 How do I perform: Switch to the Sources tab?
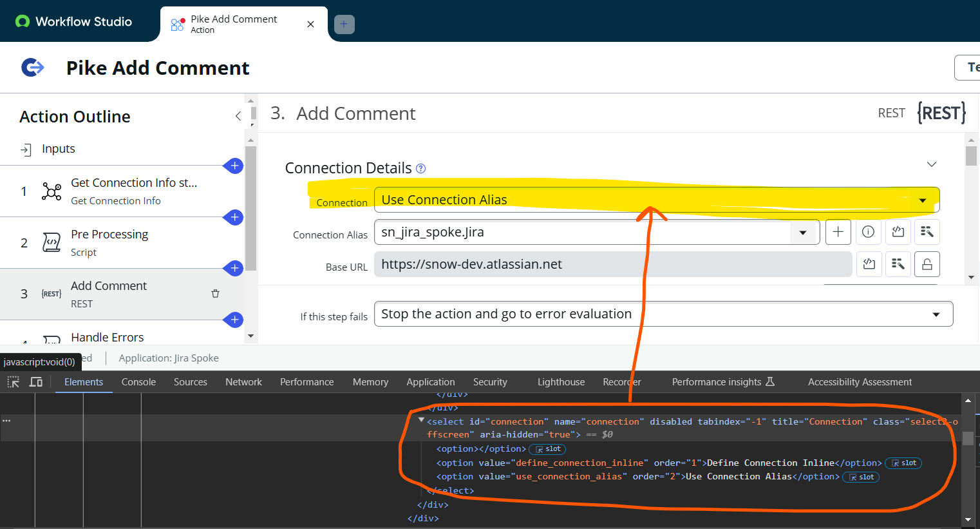point(191,382)
